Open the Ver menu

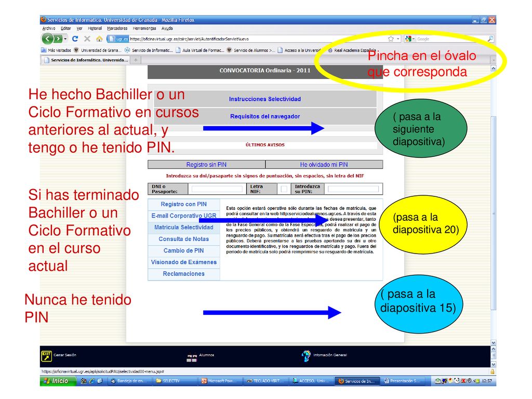79,29
